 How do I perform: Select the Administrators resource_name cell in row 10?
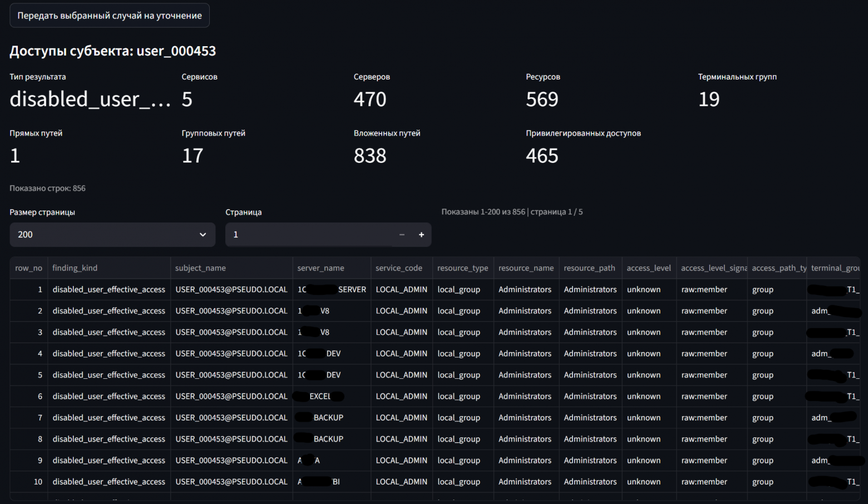pos(526,482)
